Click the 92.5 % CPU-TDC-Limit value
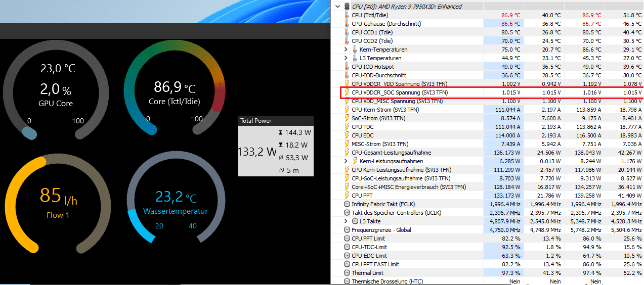This screenshot has height=285, width=644. (511, 247)
